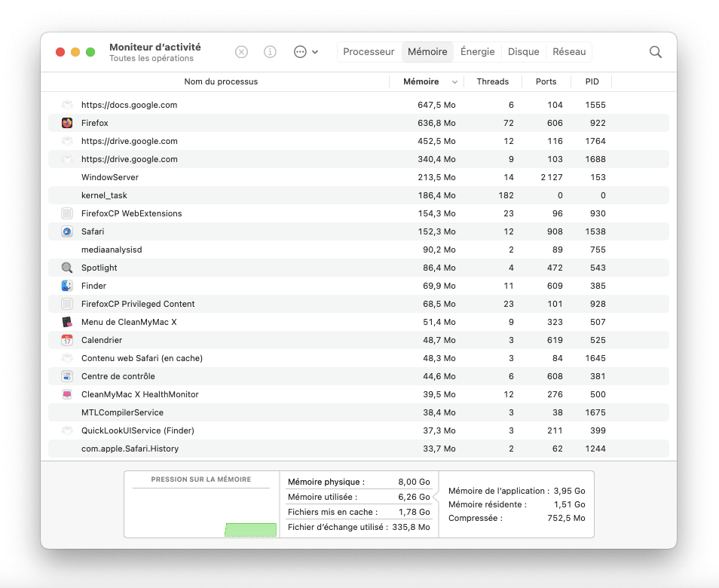Click the docs.google.com process shield icon
719x588 pixels.
point(67,105)
